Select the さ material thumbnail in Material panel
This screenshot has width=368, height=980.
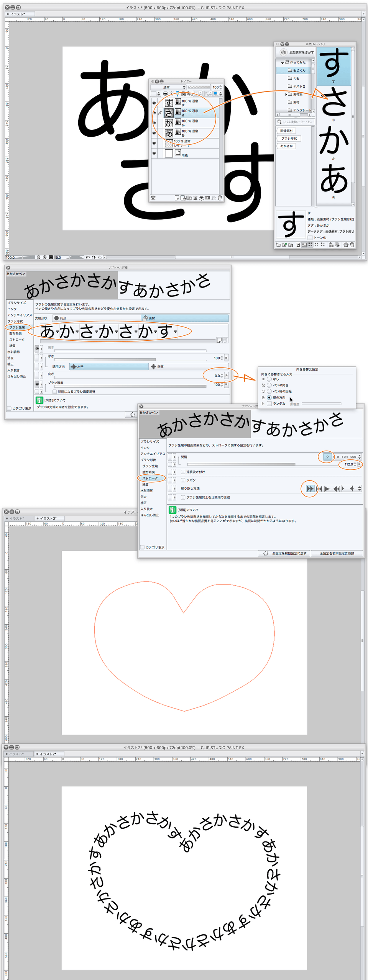[x=333, y=104]
